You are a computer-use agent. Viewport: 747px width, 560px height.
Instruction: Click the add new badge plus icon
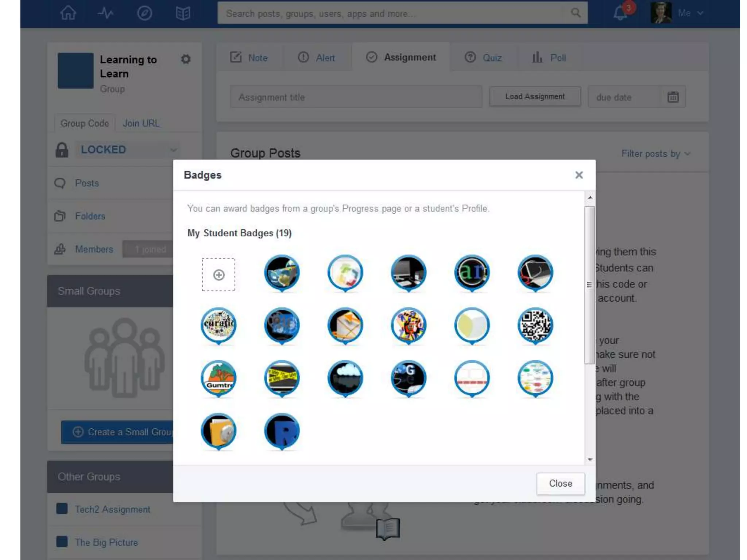click(x=218, y=275)
